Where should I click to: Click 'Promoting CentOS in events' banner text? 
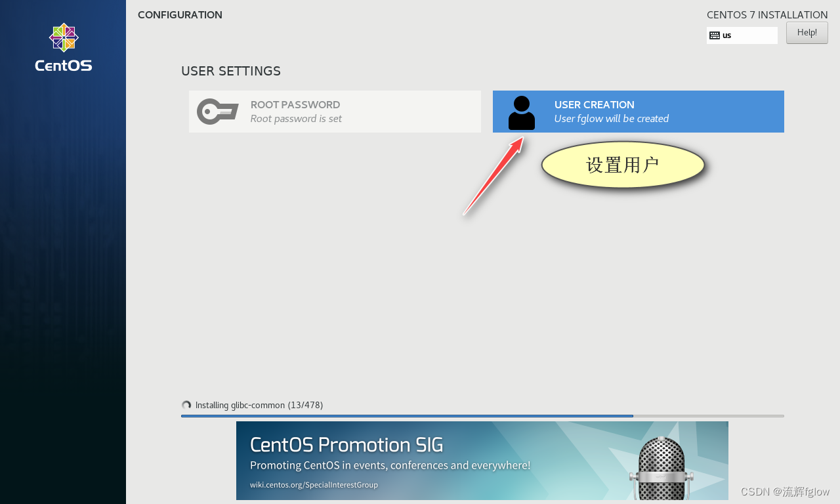390,465
